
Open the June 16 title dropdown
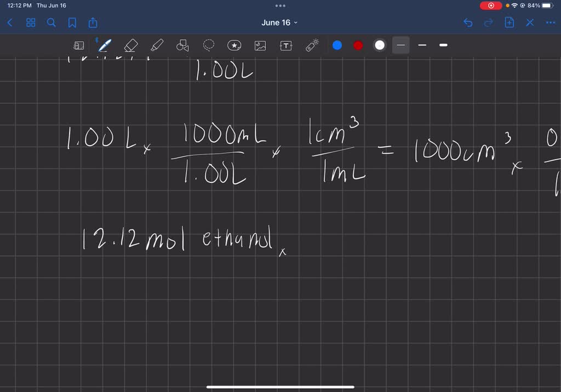[x=279, y=22]
